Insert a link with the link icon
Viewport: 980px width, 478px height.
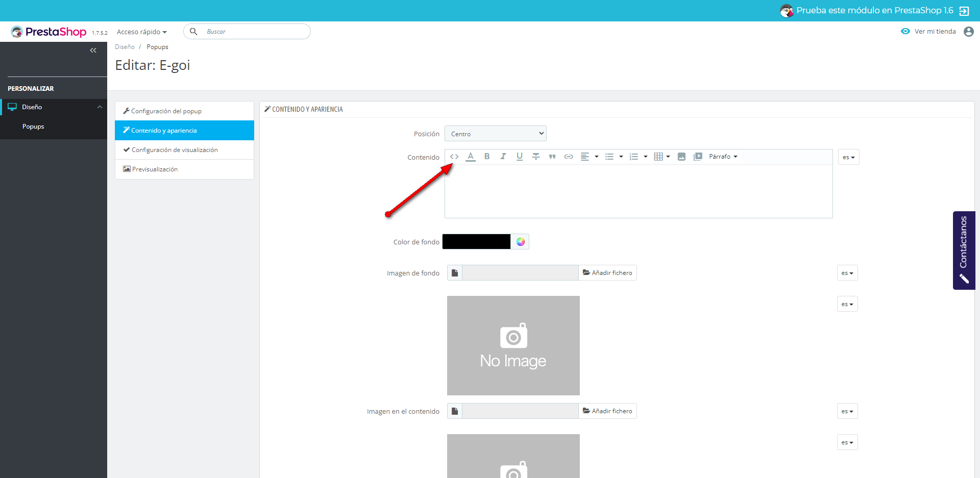point(568,157)
